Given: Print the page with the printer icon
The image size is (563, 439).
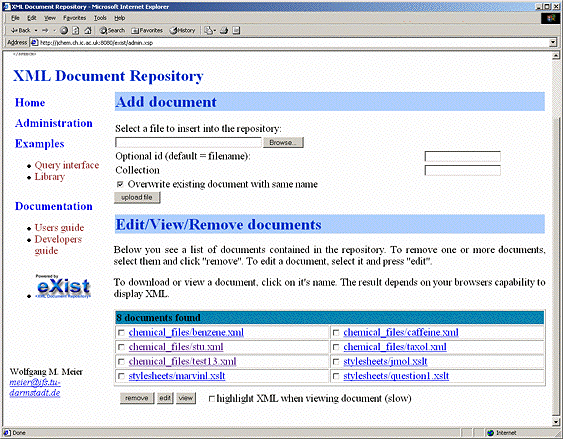Looking at the screenshot, I should 224,31.
